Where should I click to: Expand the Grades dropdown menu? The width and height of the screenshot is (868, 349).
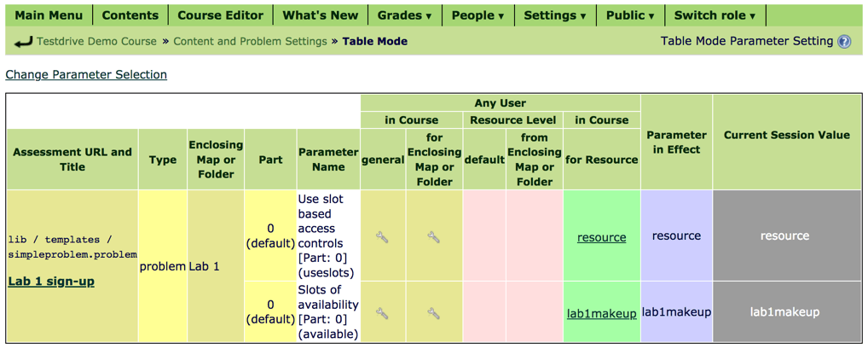405,15
